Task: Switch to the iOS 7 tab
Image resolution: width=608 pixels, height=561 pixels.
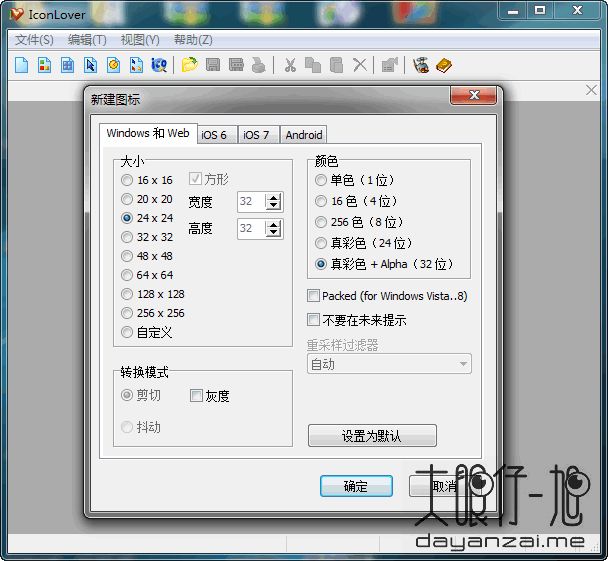Action: point(259,135)
